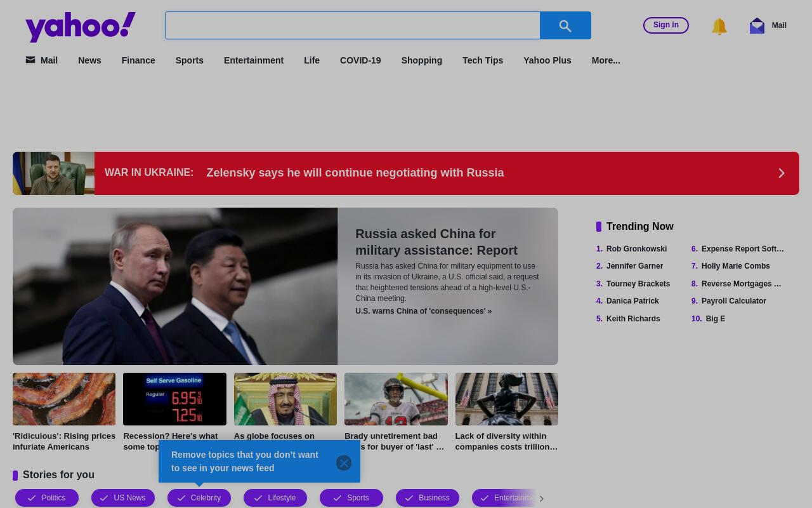Toggle the Entertainment topic chip

click(504, 498)
